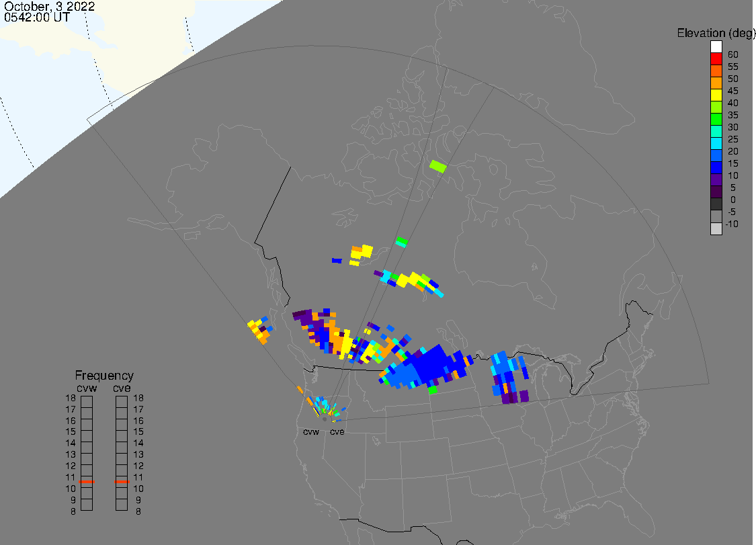Click the top cell of cve frequency bar
756x545 pixels.
(x=122, y=402)
